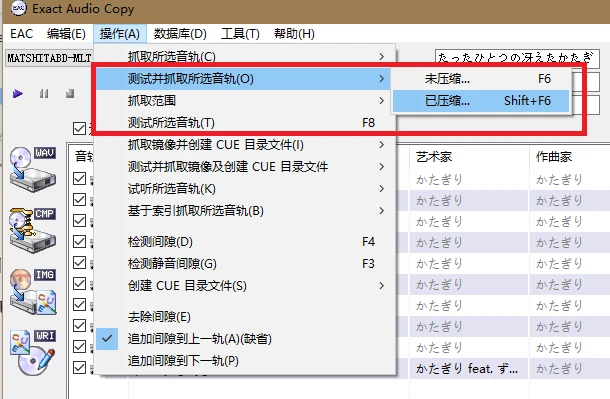
Task: Start playback with the play button
Action: coord(18,94)
